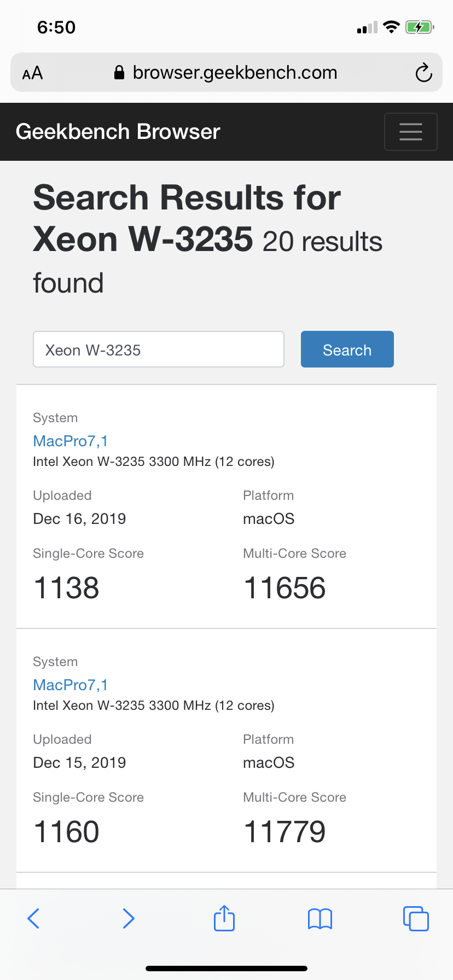The height and width of the screenshot is (980, 453).
Task: Go back with Safari's back arrow
Action: click(x=33, y=918)
